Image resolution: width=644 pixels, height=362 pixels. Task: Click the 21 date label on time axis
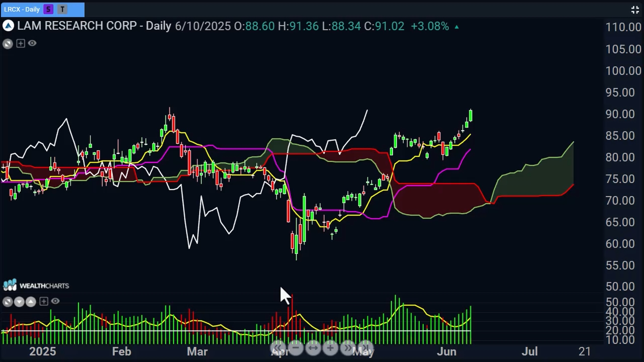pos(585,352)
